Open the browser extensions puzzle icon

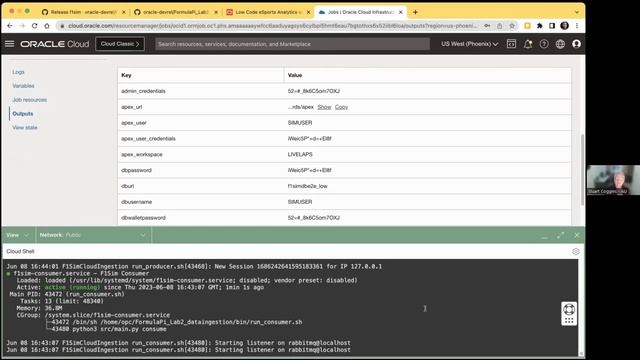(540, 26)
